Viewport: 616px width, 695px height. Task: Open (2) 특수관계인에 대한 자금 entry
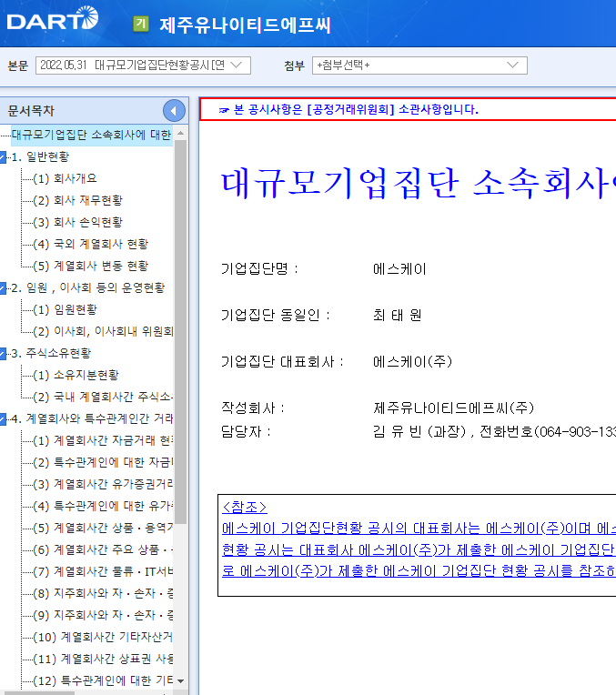point(103,463)
